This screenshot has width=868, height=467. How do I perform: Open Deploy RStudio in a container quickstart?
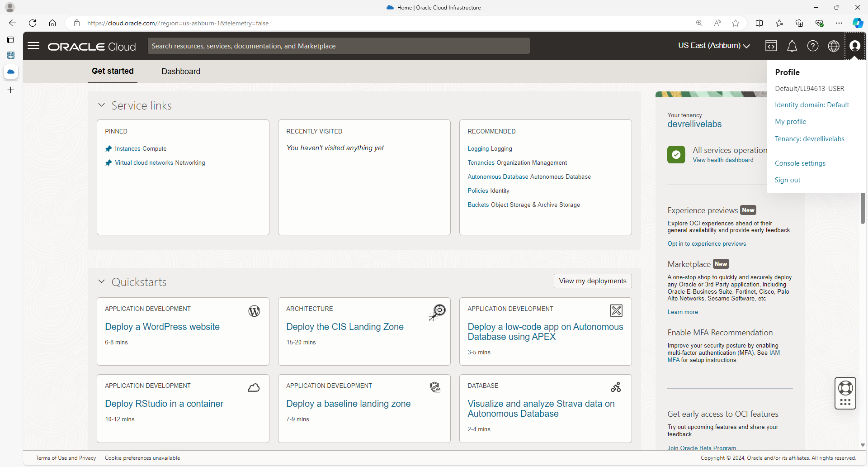tap(164, 404)
